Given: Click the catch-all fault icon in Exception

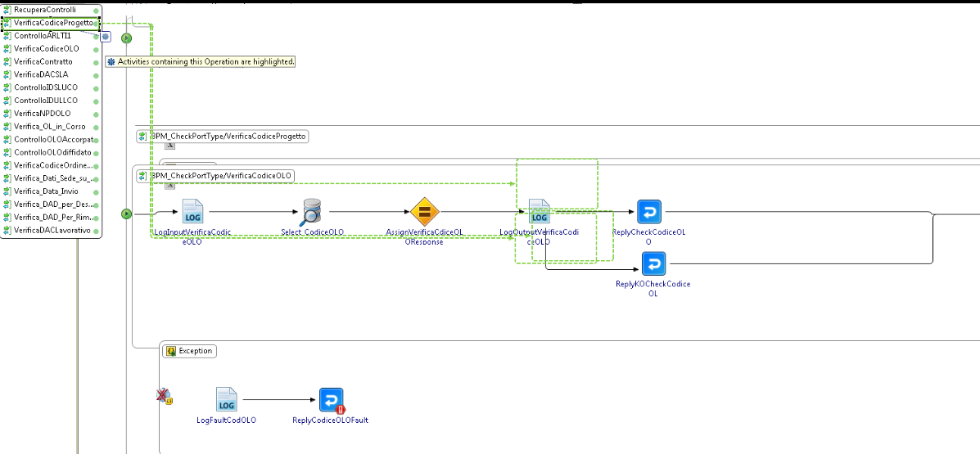Looking at the screenshot, I should (x=164, y=396).
